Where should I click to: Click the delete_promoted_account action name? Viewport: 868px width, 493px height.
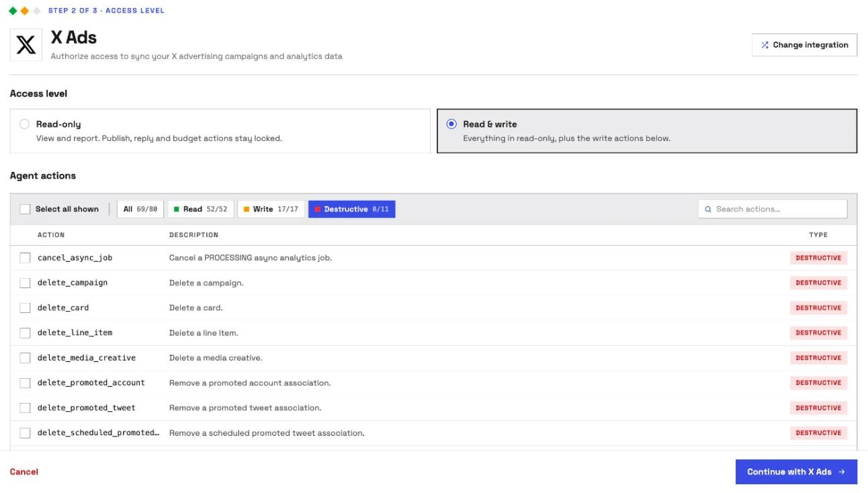[x=91, y=383]
